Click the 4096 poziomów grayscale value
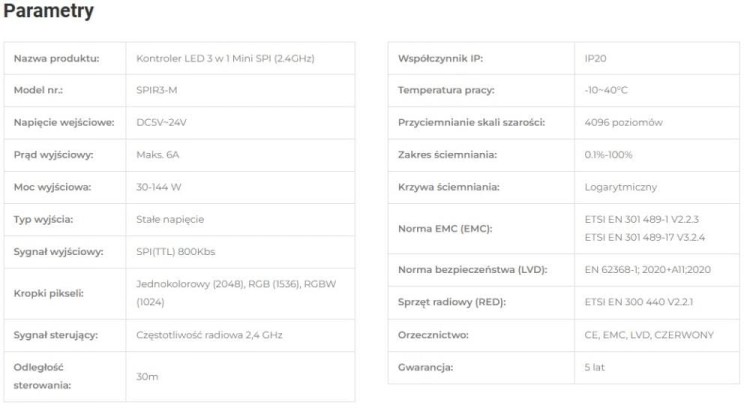Screen dimensions: 750x408 click(623, 122)
